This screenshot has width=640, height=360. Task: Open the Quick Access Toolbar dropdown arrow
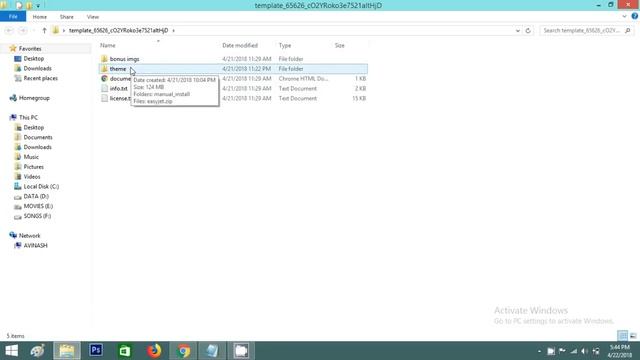tap(38, 6)
